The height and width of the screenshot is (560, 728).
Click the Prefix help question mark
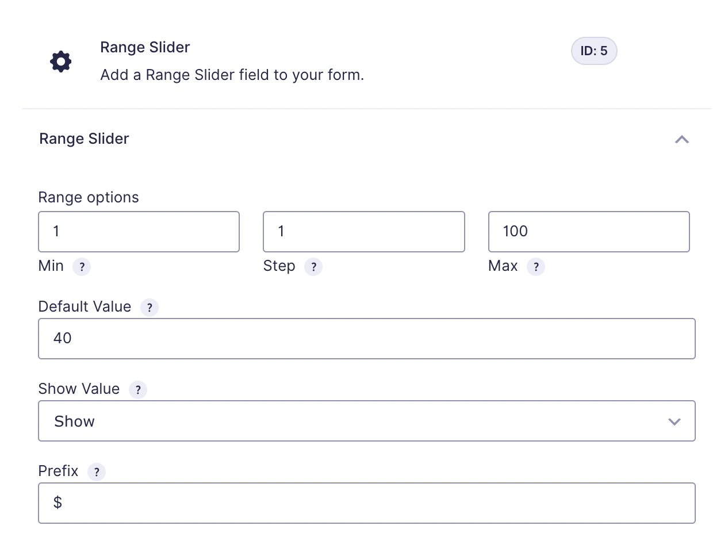97,472
